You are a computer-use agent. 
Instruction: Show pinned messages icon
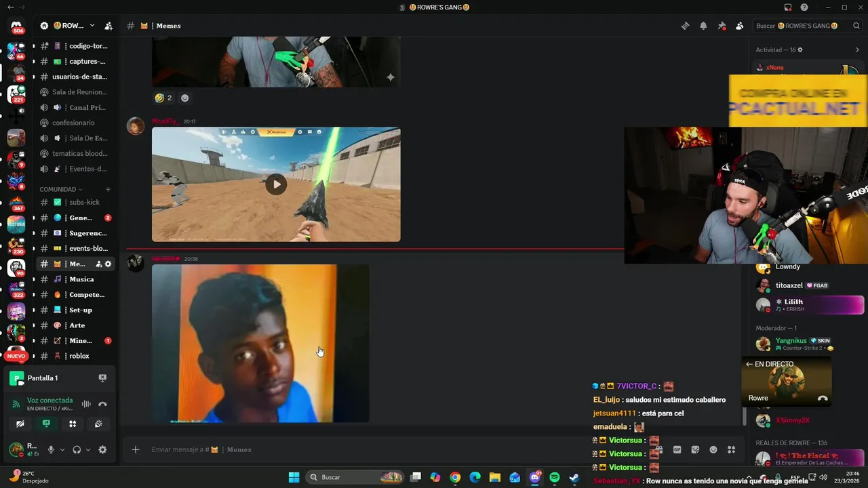point(722,26)
